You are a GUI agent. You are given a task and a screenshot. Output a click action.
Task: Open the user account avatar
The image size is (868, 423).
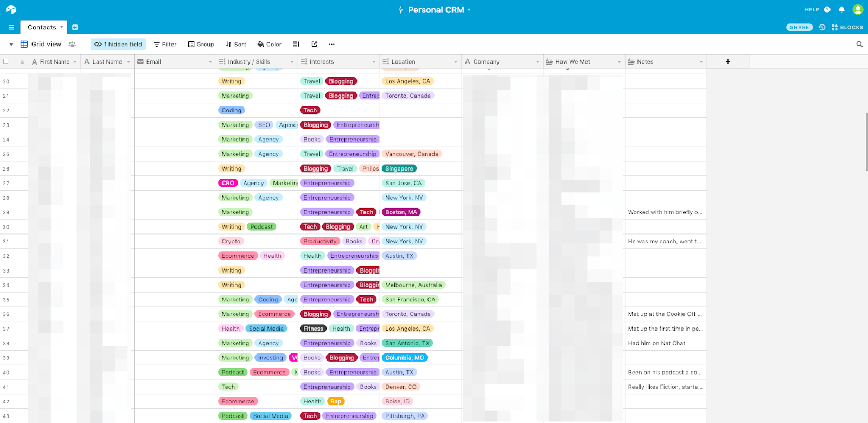(x=858, y=9)
